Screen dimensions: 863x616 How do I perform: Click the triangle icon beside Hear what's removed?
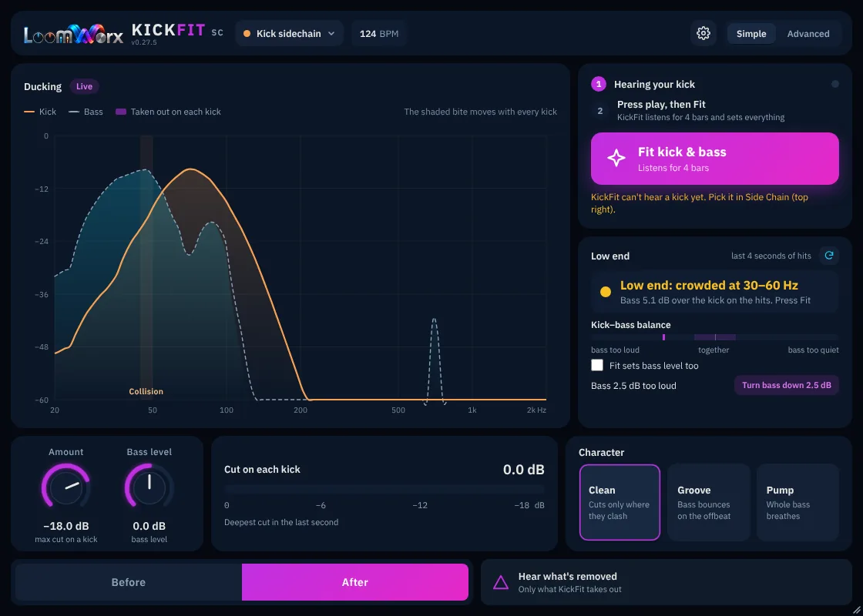(x=500, y=582)
